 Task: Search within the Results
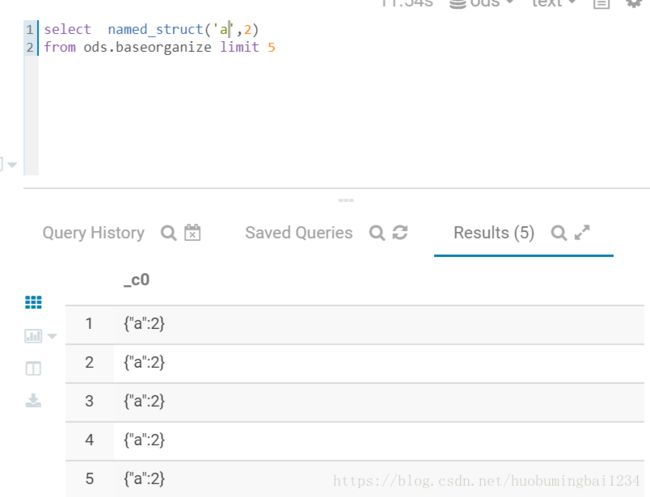coord(559,233)
